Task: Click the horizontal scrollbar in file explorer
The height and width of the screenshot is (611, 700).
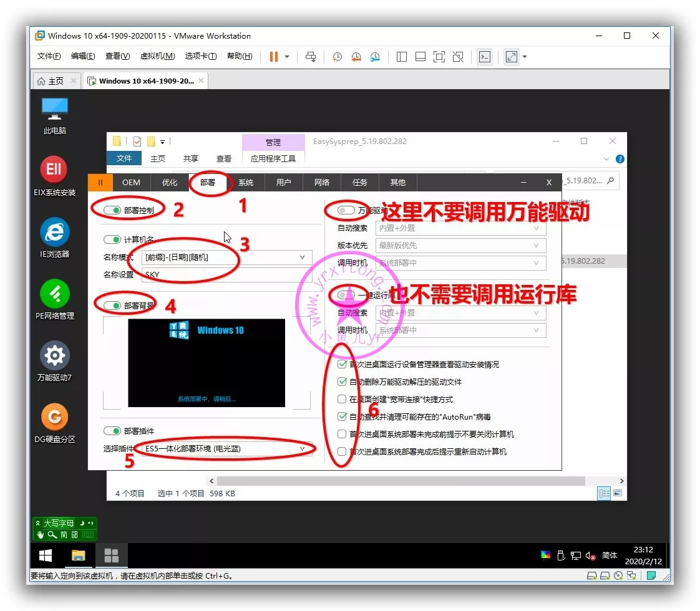Action: click(399, 481)
